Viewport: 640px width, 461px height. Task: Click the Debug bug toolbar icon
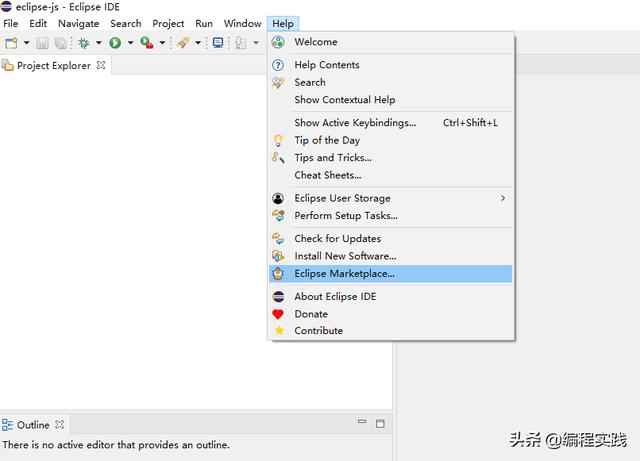pos(84,43)
